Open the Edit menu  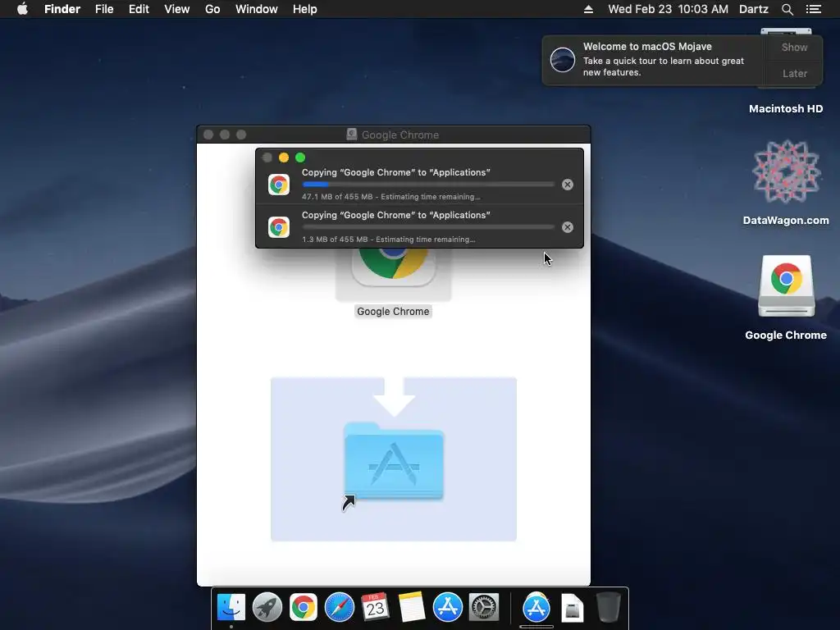pyautogui.click(x=139, y=9)
